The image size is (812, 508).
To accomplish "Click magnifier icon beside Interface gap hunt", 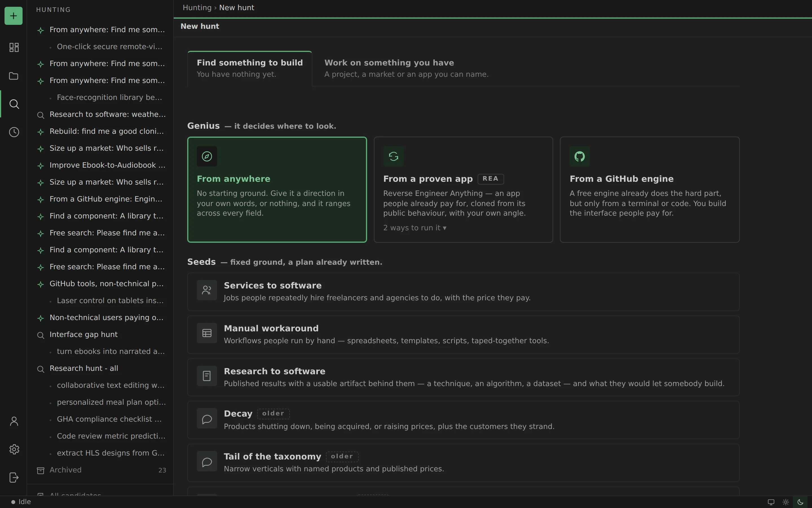I will coord(41,335).
